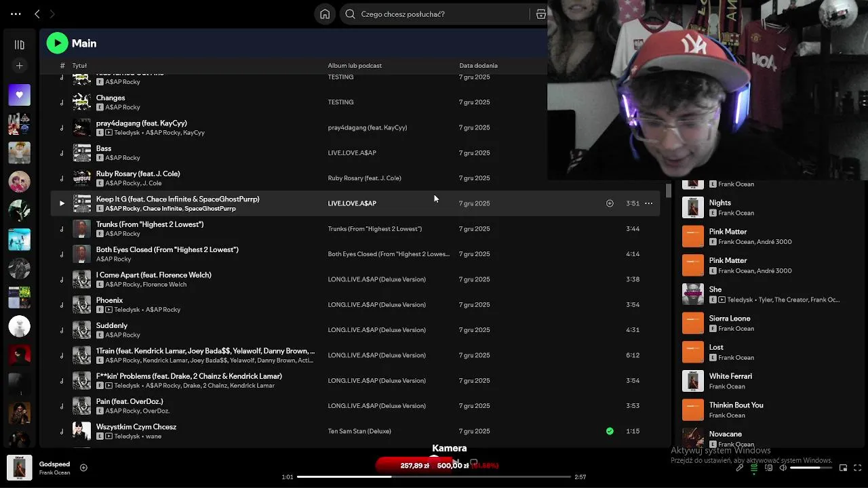Screen dimensions: 868x488
Task: Play track Keep It G with play icon
Action: (62, 203)
